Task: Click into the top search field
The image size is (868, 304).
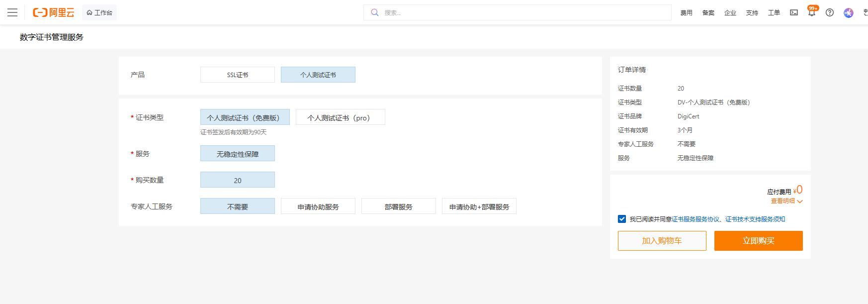Action: (x=522, y=12)
